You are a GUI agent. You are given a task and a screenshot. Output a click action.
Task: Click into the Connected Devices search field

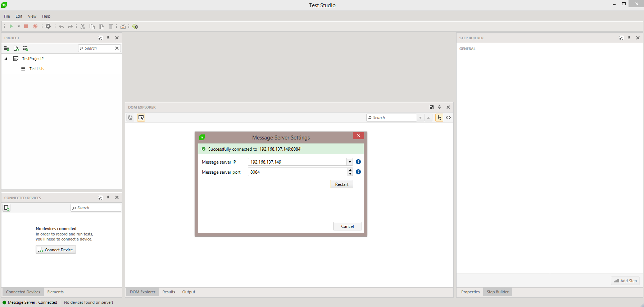(96, 208)
